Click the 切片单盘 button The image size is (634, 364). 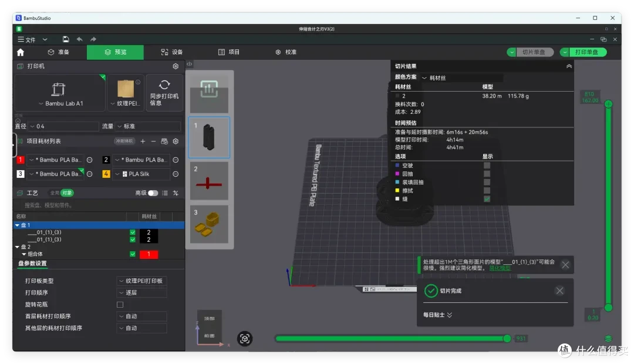(x=534, y=52)
